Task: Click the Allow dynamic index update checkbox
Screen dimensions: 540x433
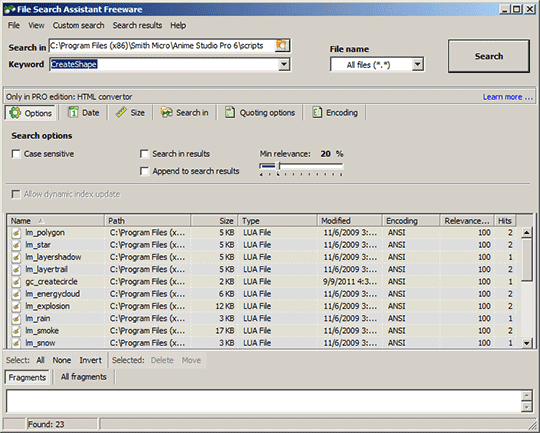Action: coord(16,194)
